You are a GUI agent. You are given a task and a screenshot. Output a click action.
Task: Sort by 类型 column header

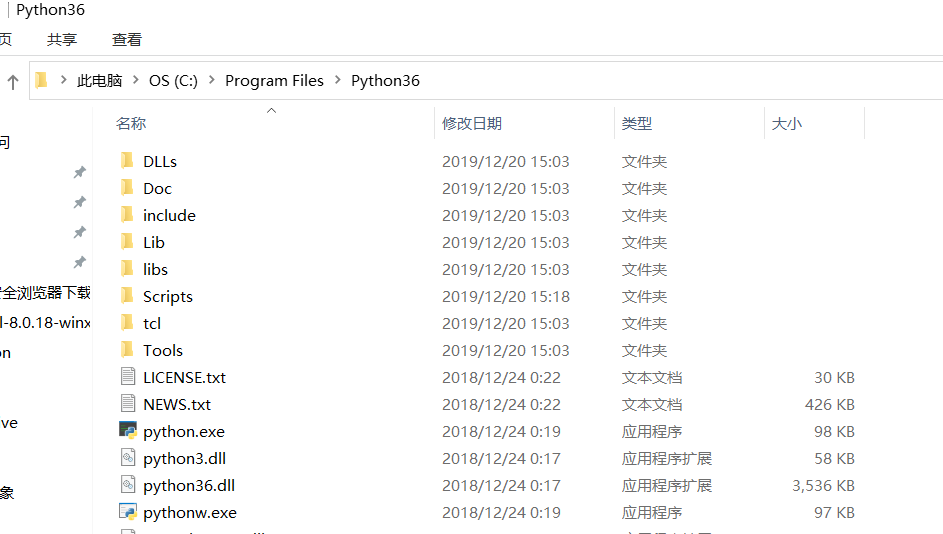click(x=637, y=123)
